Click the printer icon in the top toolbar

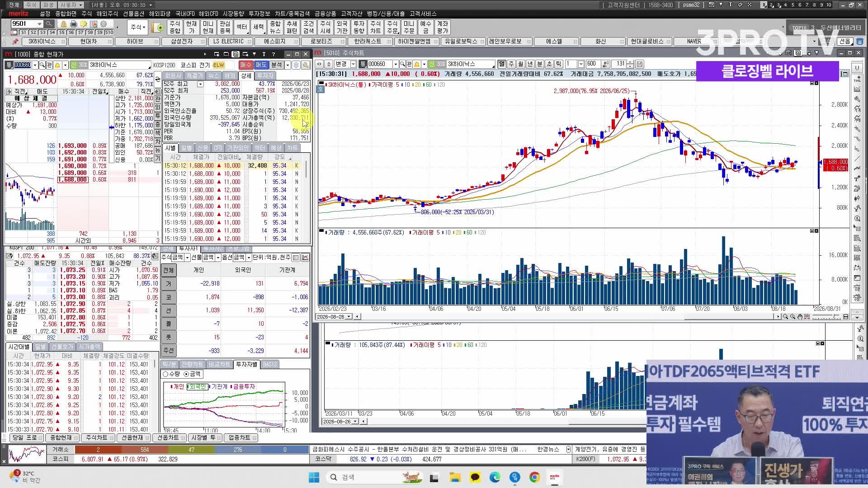coord(73,24)
